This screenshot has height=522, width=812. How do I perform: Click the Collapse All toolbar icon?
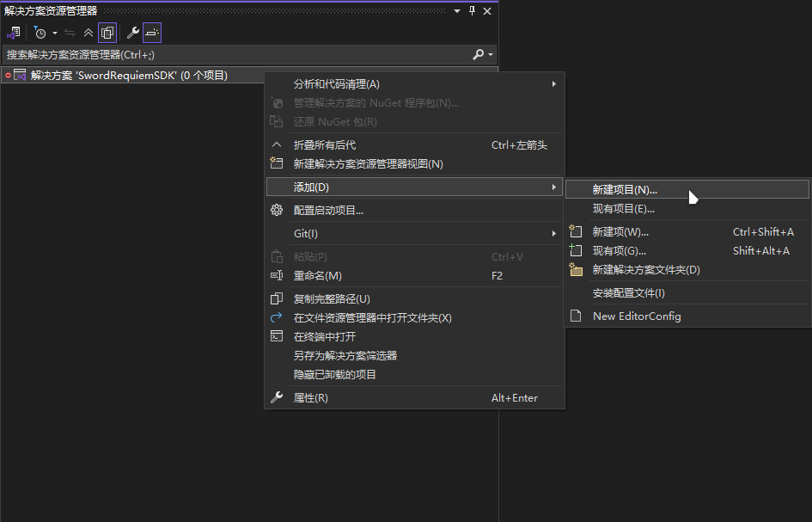(88, 32)
